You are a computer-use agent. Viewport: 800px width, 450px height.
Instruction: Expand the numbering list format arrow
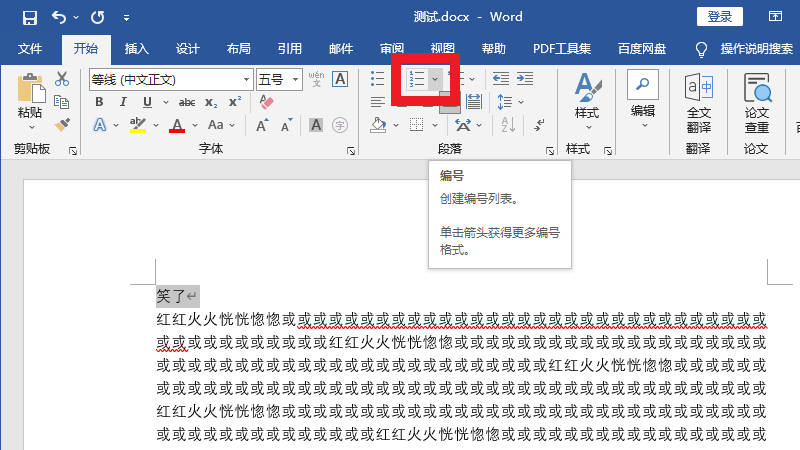pyautogui.click(x=435, y=79)
